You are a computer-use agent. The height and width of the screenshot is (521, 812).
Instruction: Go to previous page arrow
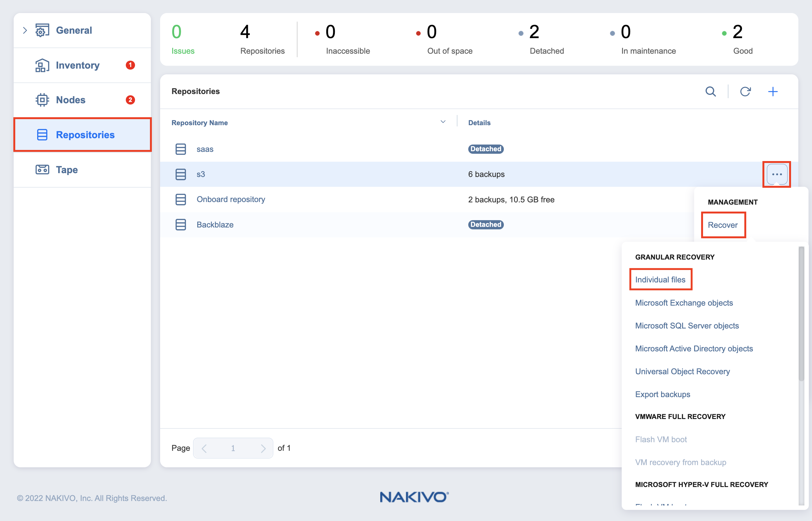204,448
